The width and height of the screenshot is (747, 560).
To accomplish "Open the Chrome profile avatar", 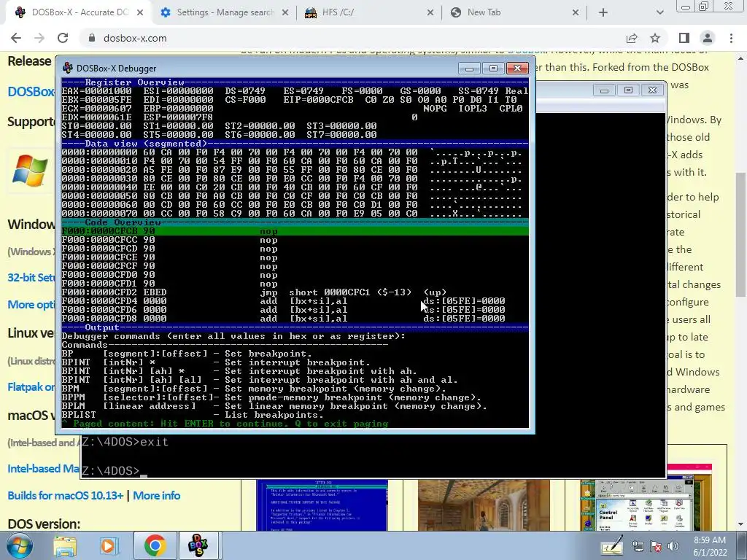I will pyautogui.click(x=708, y=38).
